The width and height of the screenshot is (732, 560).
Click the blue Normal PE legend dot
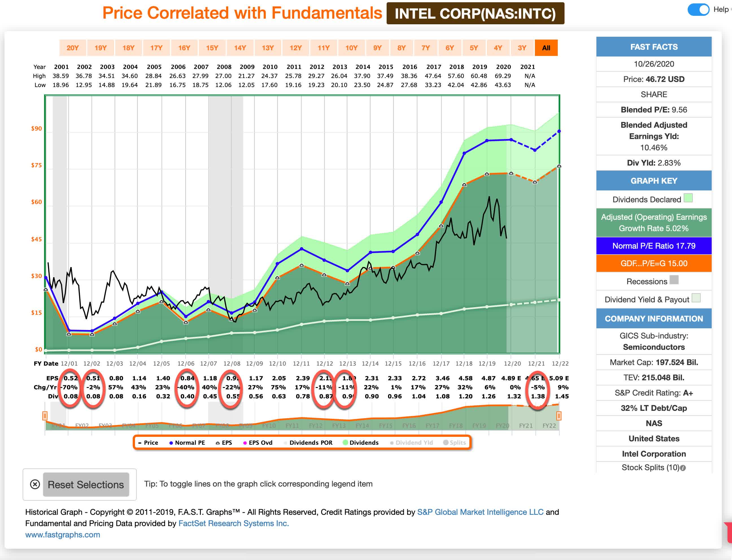[x=171, y=443]
